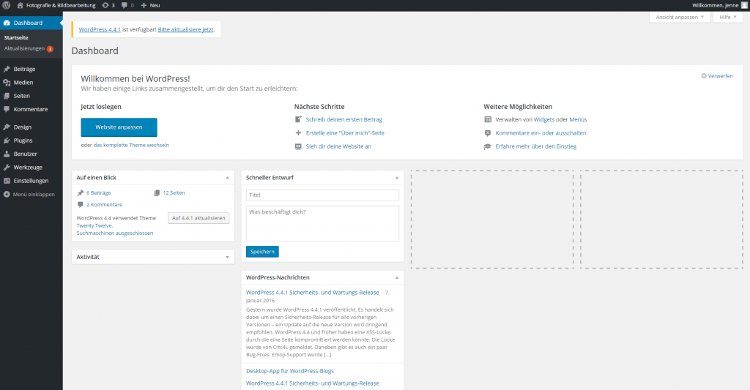Click the Beiträge pin icon in sidebar
Image resolution: width=750 pixels, height=390 pixels.
pos(7,69)
